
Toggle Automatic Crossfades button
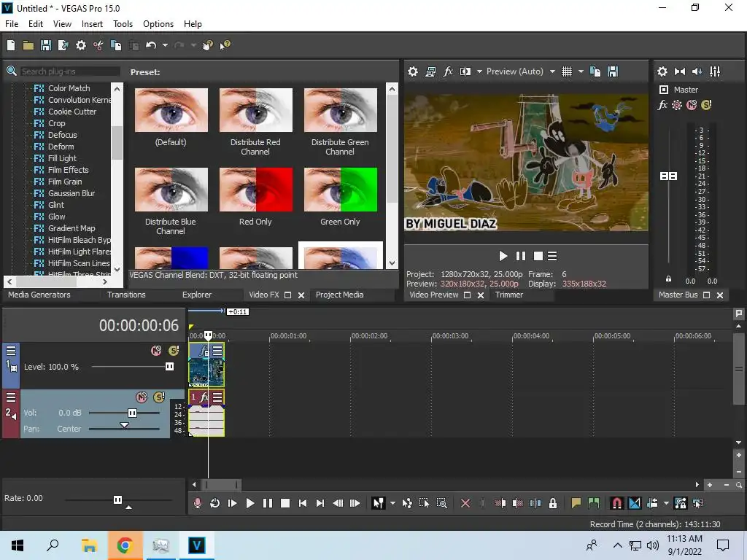[635, 503]
